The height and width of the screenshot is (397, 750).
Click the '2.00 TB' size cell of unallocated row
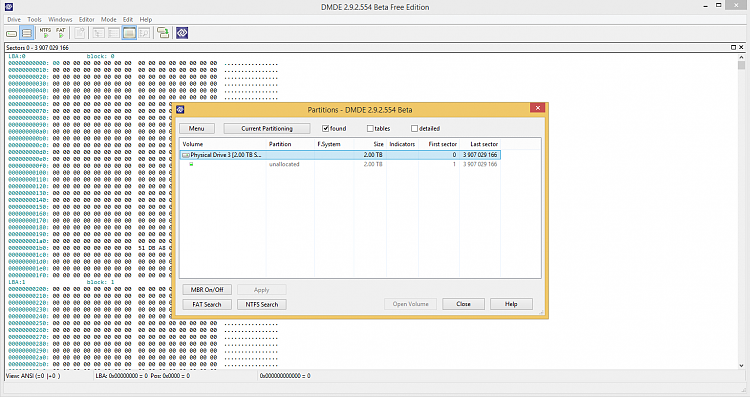(x=373, y=164)
